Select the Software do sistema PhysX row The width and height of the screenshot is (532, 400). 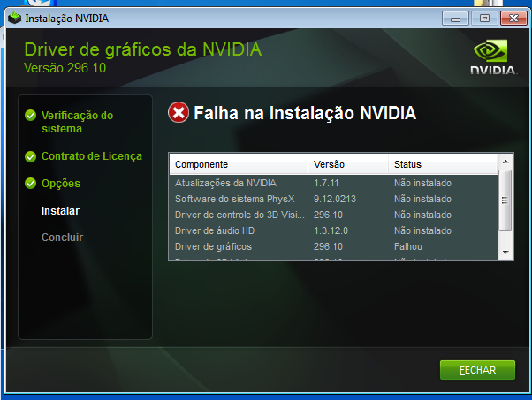[x=333, y=199]
